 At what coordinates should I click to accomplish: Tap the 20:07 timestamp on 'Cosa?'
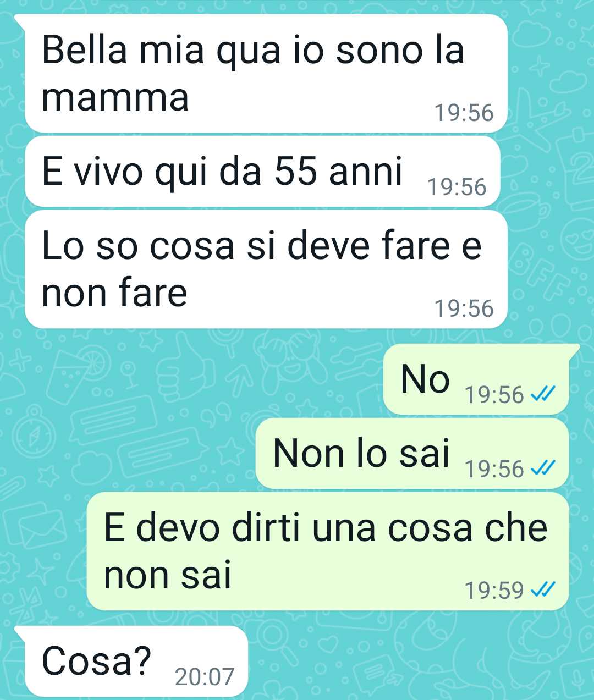(205, 677)
